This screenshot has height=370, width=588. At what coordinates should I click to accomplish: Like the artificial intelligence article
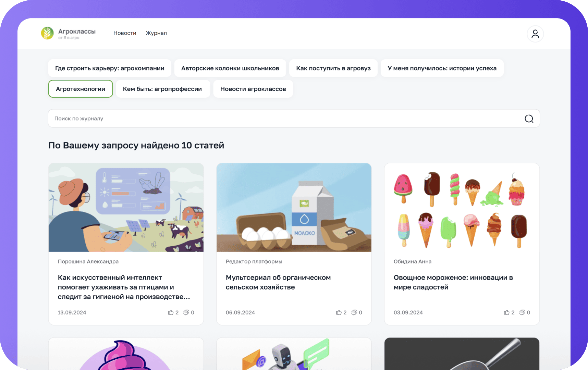(171, 312)
